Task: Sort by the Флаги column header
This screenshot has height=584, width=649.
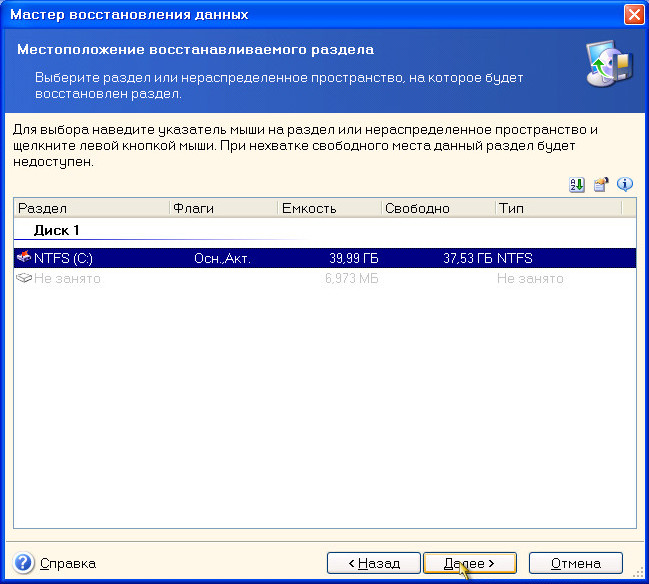Action: point(224,208)
